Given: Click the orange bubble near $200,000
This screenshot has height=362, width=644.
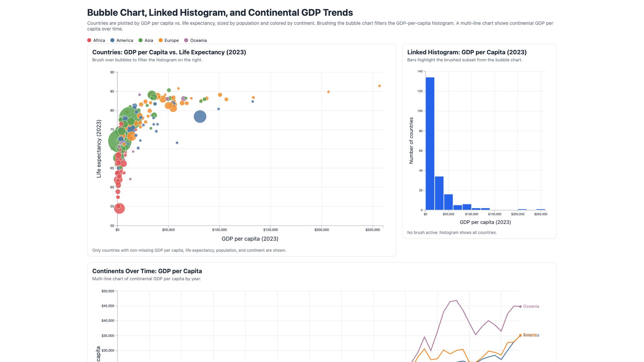Looking at the screenshot, I should (328, 92).
